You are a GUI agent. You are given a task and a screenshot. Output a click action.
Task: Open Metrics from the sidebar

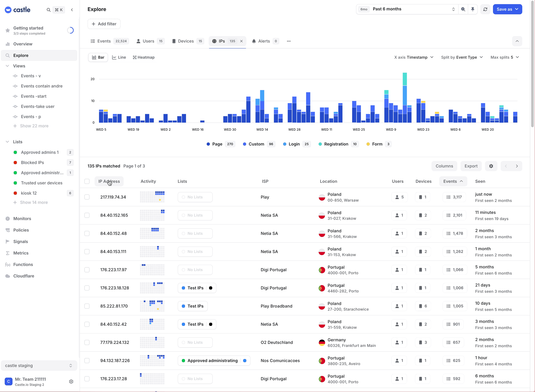click(x=21, y=253)
